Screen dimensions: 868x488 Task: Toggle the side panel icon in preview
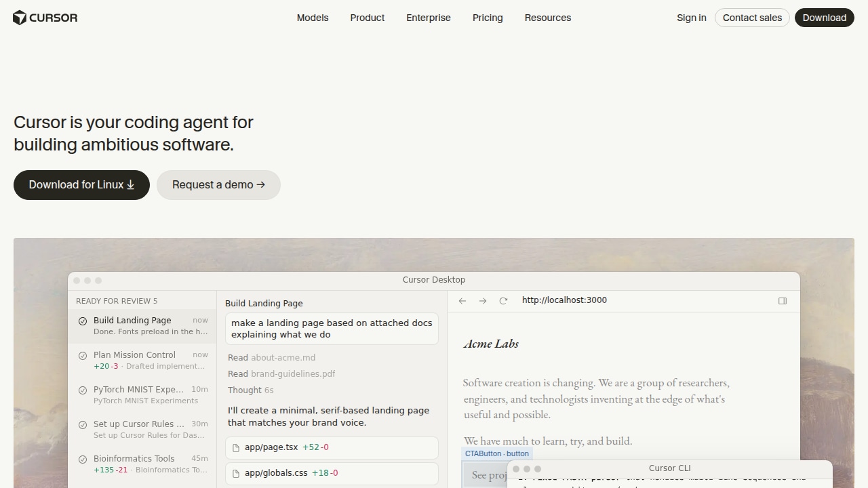(783, 301)
